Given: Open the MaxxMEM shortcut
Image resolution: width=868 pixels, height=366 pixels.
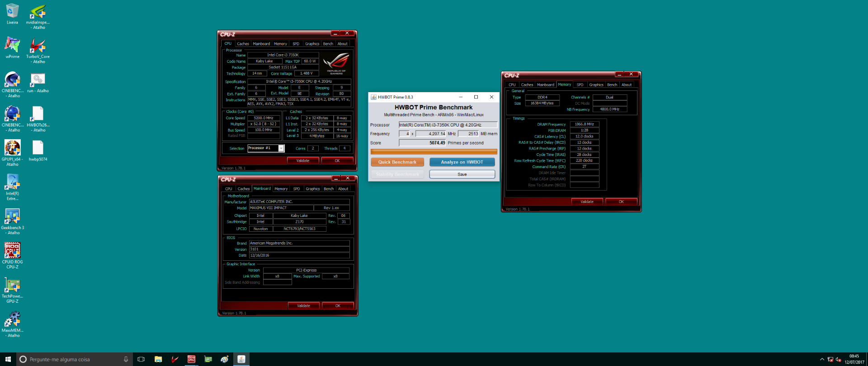Looking at the screenshot, I should pyautogui.click(x=12, y=324).
